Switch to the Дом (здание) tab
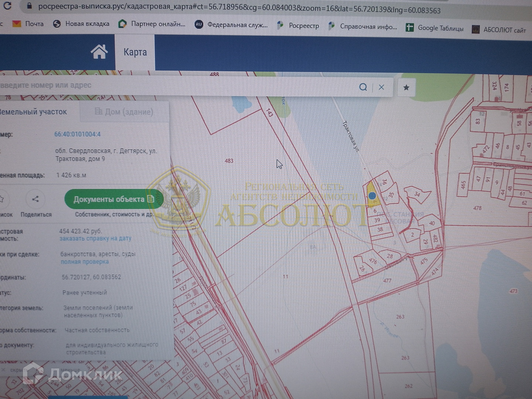532x399 pixels. coord(124,112)
